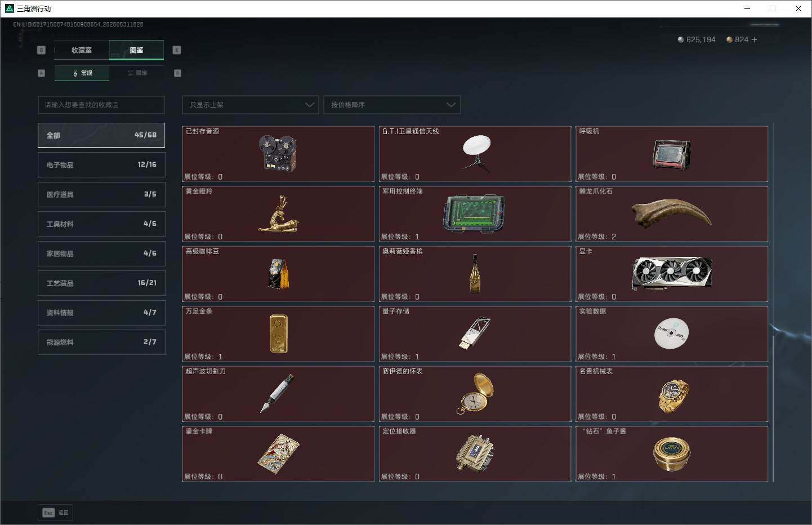The height and width of the screenshot is (525, 812).
Task: Select the 棘龙爪化石 claw fossil icon
Action: coord(671,213)
